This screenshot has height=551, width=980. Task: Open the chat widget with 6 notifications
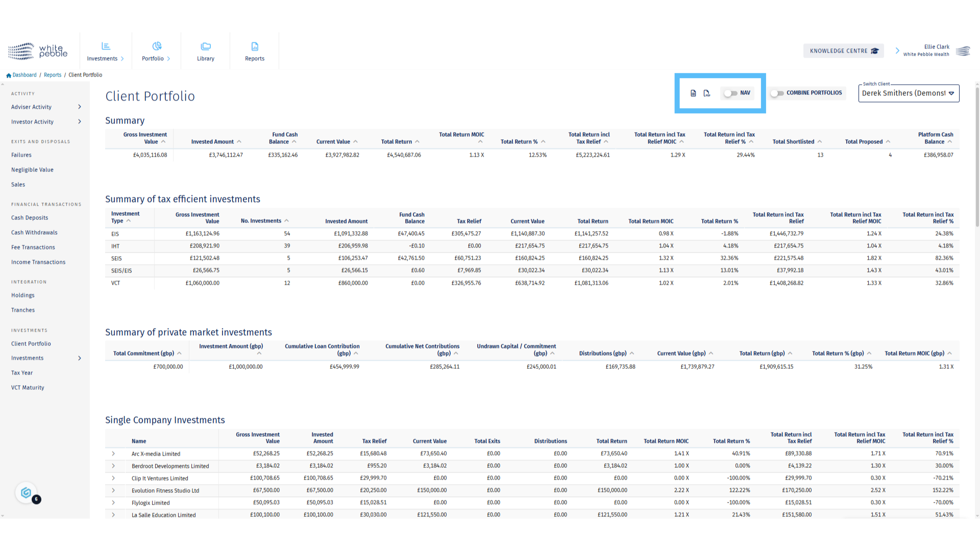pos(27,493)
